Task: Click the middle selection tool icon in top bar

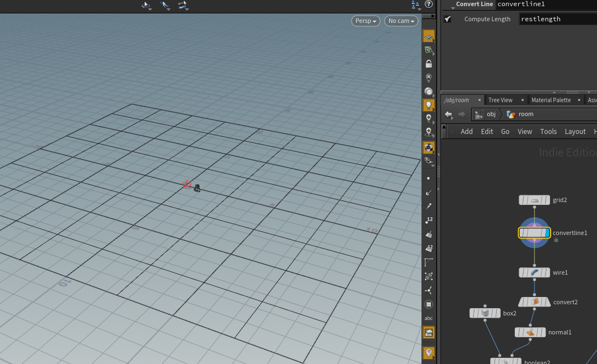Action: pos(165,6)
